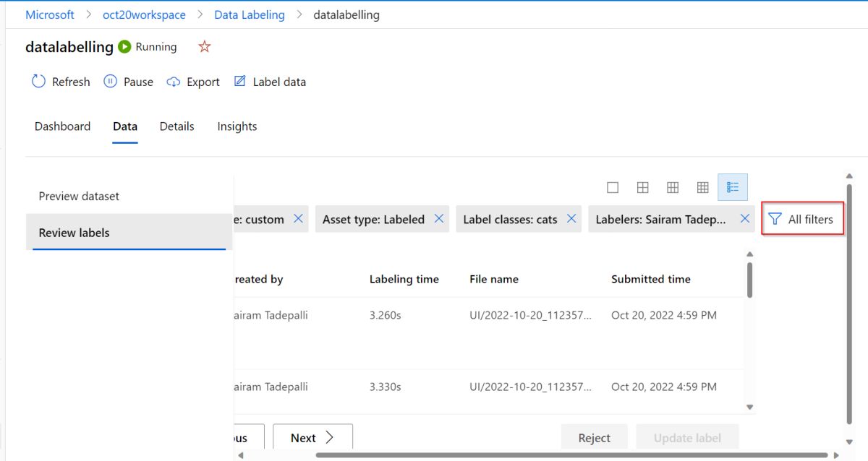Image resolution: width=868 pixels, height=461 pixels.
Task: Select the list details view layout
Action: [x=733, y=187]
